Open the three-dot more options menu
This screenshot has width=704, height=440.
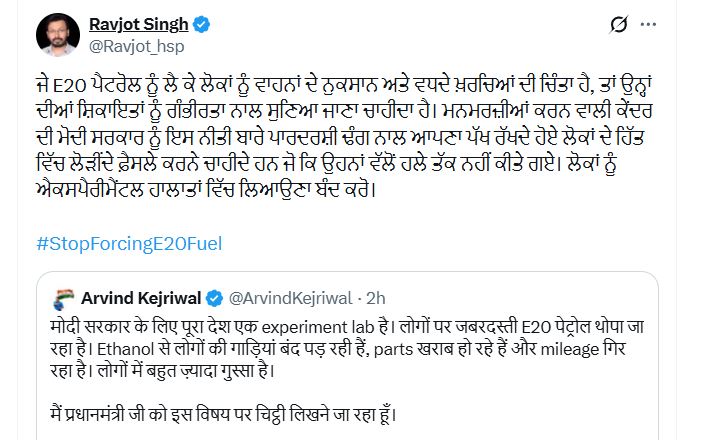(x=648, y=25)
